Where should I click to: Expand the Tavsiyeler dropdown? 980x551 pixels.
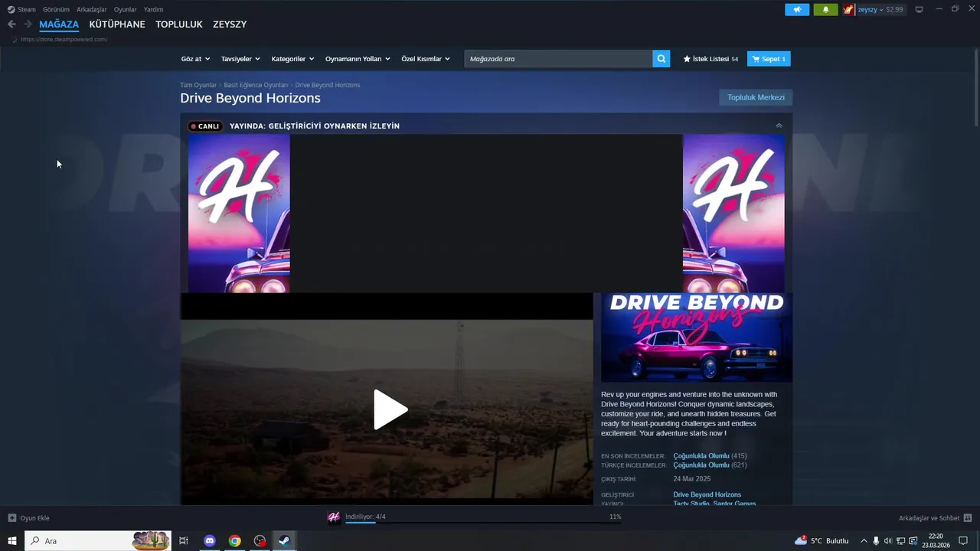[240, 59]
